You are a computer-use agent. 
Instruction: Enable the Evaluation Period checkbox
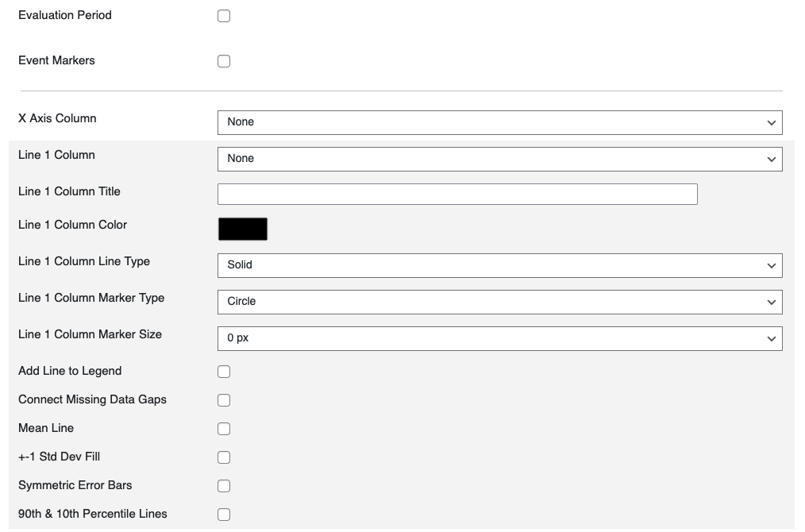tap(223, 15)
